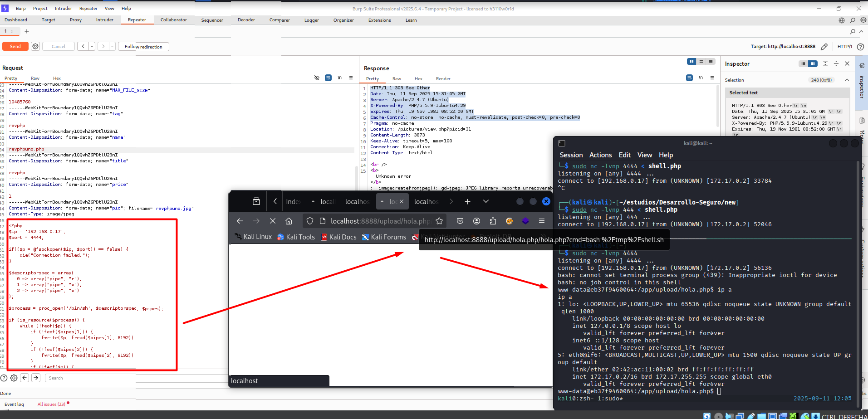Open Burp settings gear at top right
Screen dimensions: 868x419
pos(863,20)
